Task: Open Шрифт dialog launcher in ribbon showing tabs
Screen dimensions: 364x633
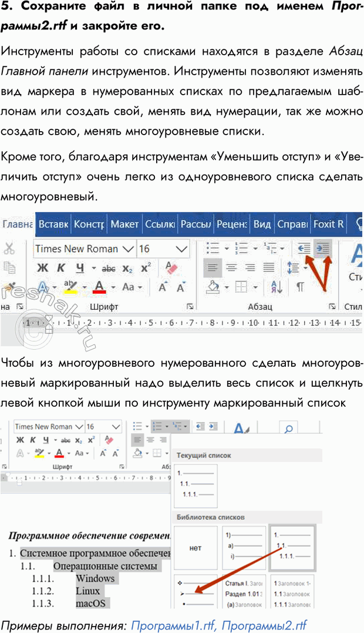Action: (190, 307)
